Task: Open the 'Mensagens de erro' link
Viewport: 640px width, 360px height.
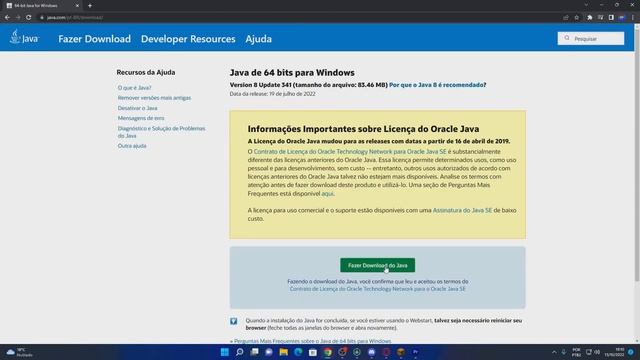Action: coord(141,118)
